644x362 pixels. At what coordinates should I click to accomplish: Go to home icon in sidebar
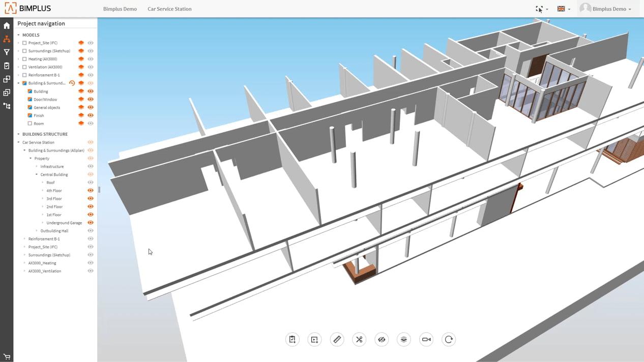pyautogui.click(x=7, y=25)
